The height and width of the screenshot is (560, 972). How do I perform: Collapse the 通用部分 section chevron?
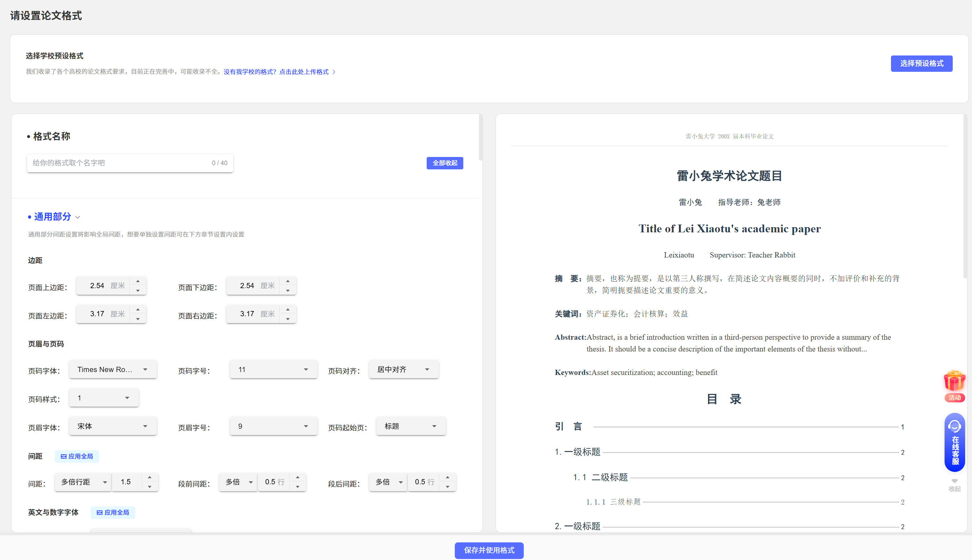[x=78, y=217]
